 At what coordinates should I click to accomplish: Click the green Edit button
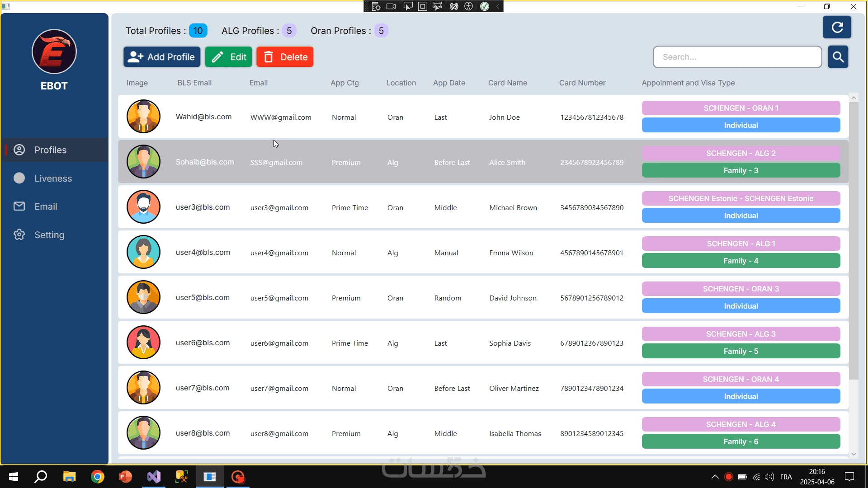tap(229, 57)
